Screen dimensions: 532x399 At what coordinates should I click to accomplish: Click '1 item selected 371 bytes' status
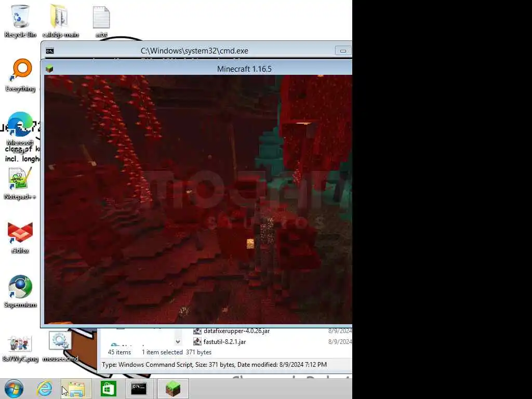coord(177,352)
